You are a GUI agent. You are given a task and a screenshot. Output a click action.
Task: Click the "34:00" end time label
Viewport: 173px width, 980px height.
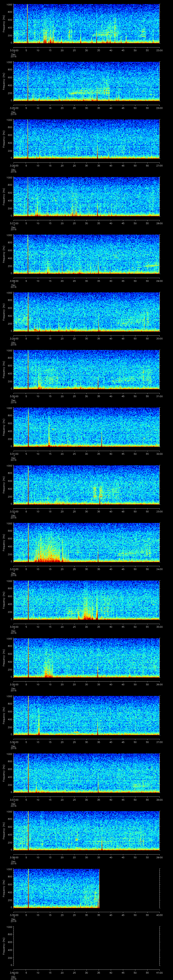[159, 569]
